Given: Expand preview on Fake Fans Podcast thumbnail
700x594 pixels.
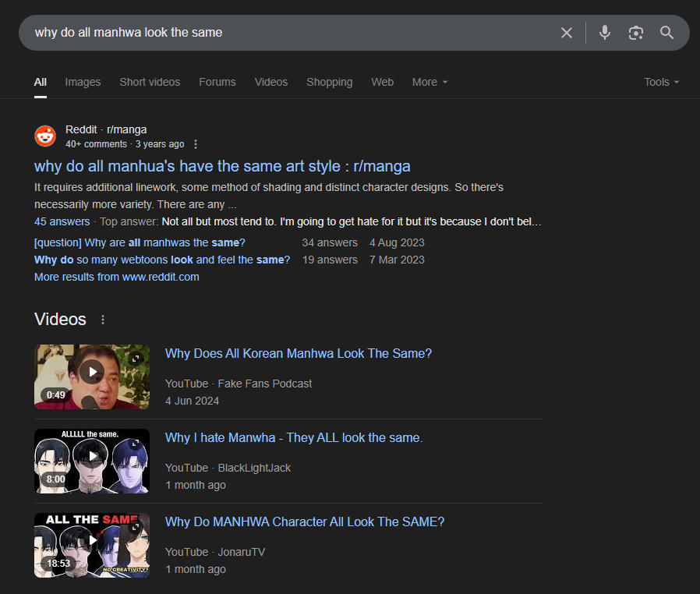Looking at the screenshot, I should (x=136, y=359).
